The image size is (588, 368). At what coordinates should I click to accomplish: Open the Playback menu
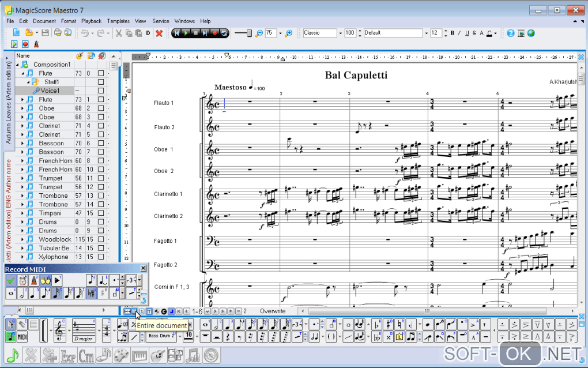(92, 21)
